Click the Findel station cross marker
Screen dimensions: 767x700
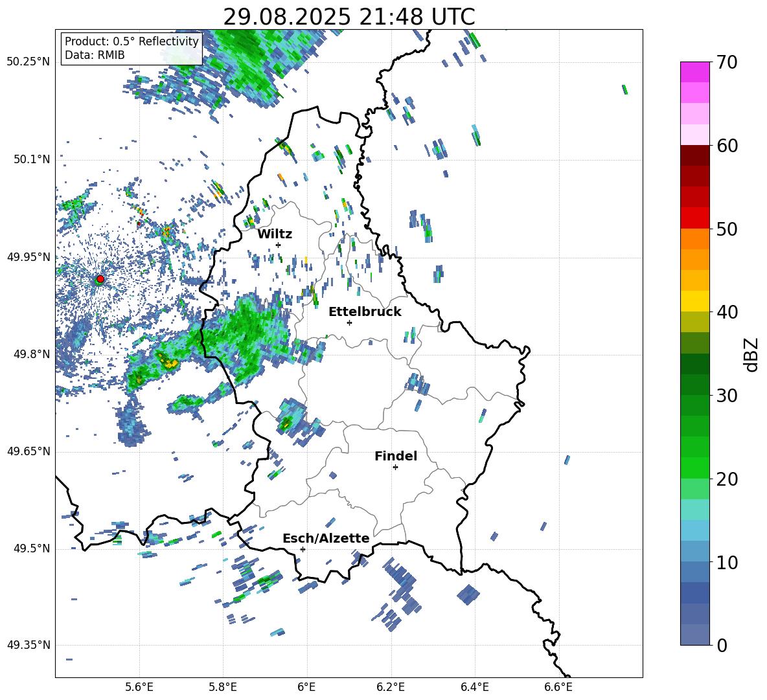(x=395, y=468)
